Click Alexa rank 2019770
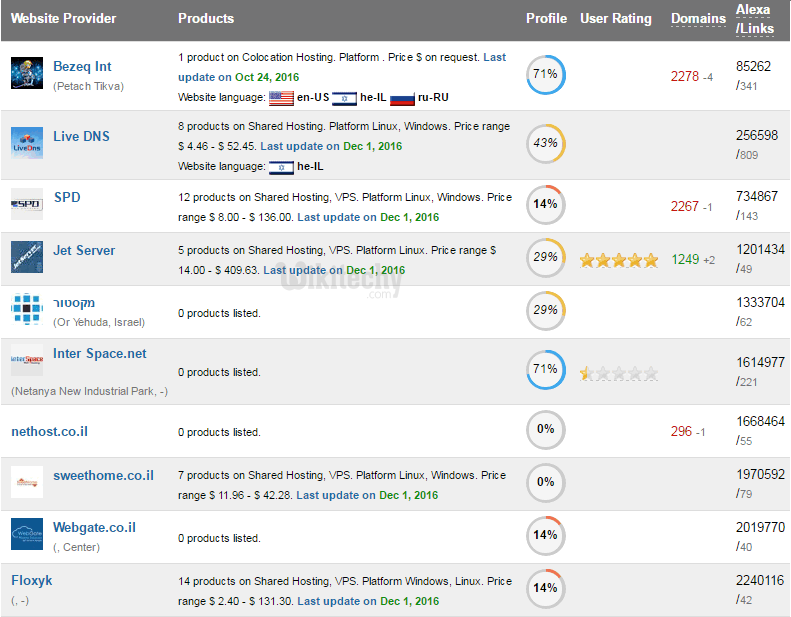Viewport: 791px width, 617px height. click(760, 528)
